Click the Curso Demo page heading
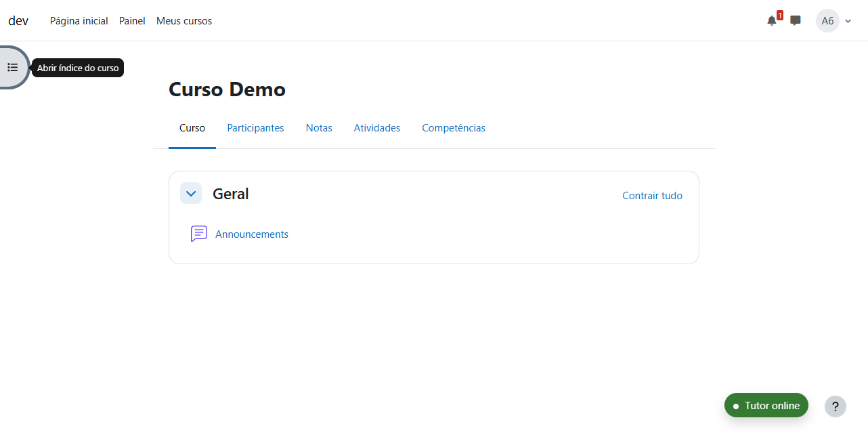 [x=227, y=89]
